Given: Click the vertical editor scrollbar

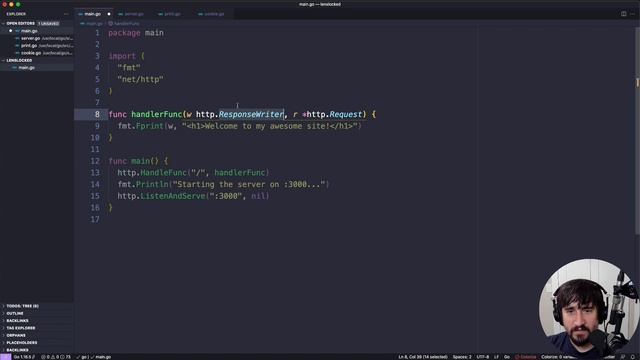Looking at the screenshot, I should tap(637, 131).
